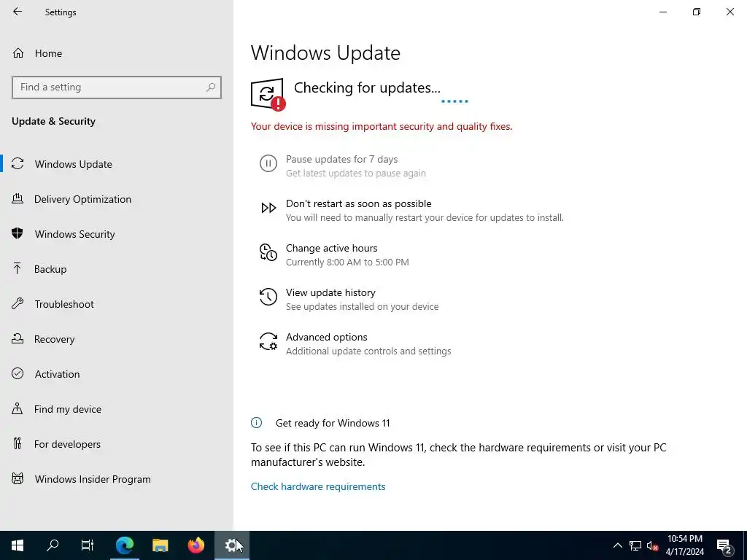The width and height of the screenshot is (747, 560).
Task: Click Pause updates for 7 days
Action: coord(341,159)
